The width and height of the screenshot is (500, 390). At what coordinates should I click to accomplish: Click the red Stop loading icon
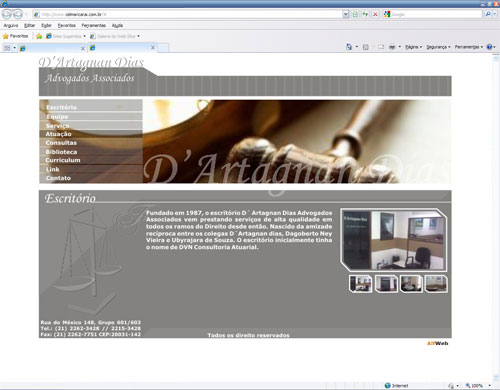(375, 14)
